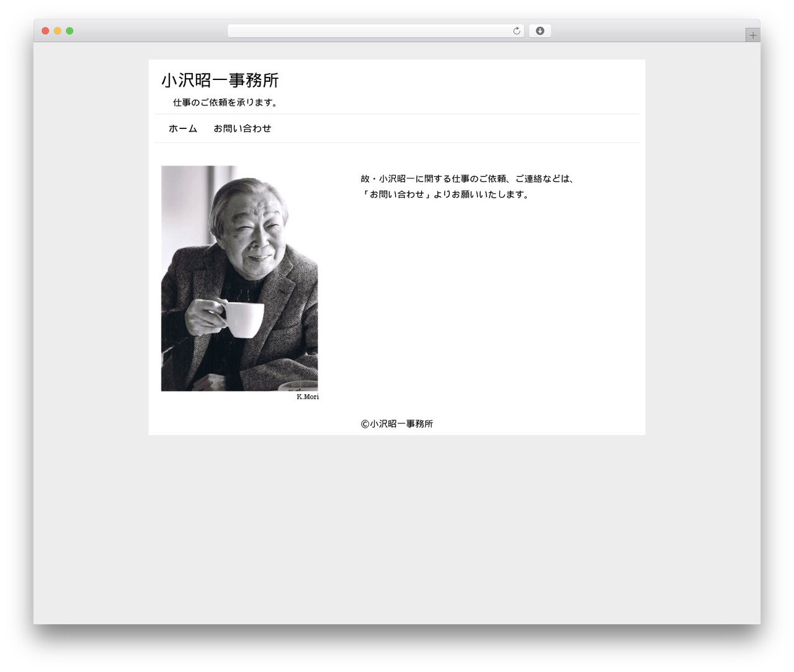Maximize the window with green button
The height and width of the screenshot is (672, 794).
(x=69, y=31)
